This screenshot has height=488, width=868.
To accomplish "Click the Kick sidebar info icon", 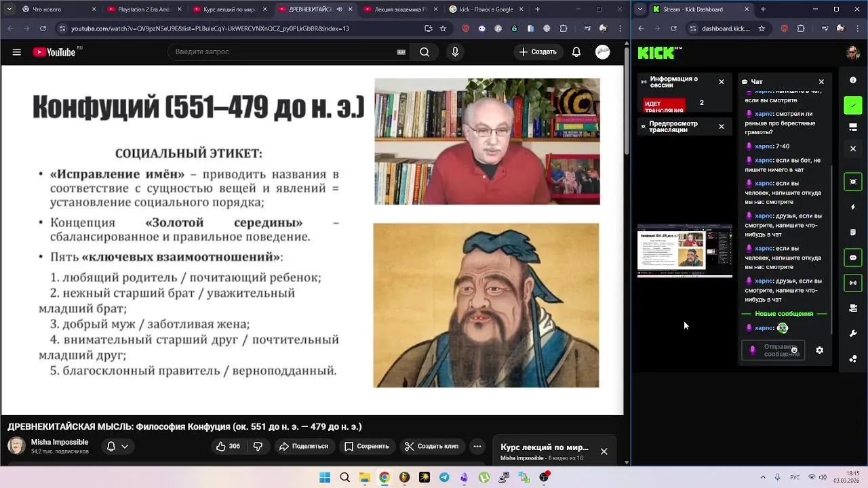I will coord(853,80).
